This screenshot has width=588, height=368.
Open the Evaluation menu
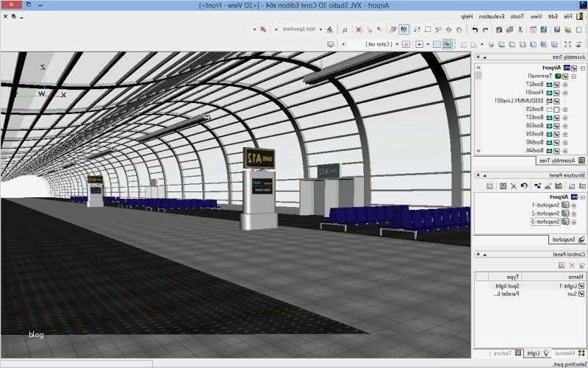[491, 16]
